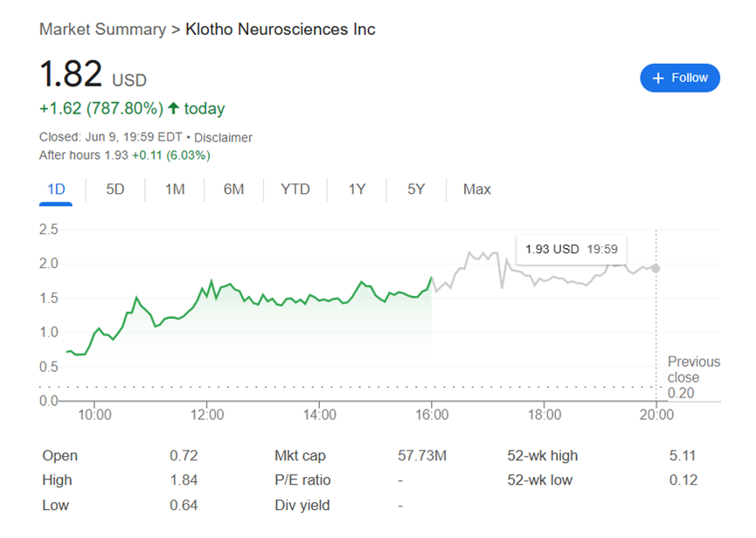756x538 pixels.
Task: Open the Market Summary link
Action: pyautogui.click(x=102, y=30)
